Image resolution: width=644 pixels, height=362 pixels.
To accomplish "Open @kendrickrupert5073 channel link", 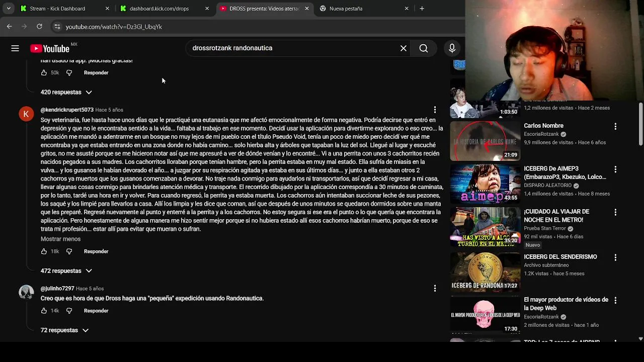I will coord(67,110).
